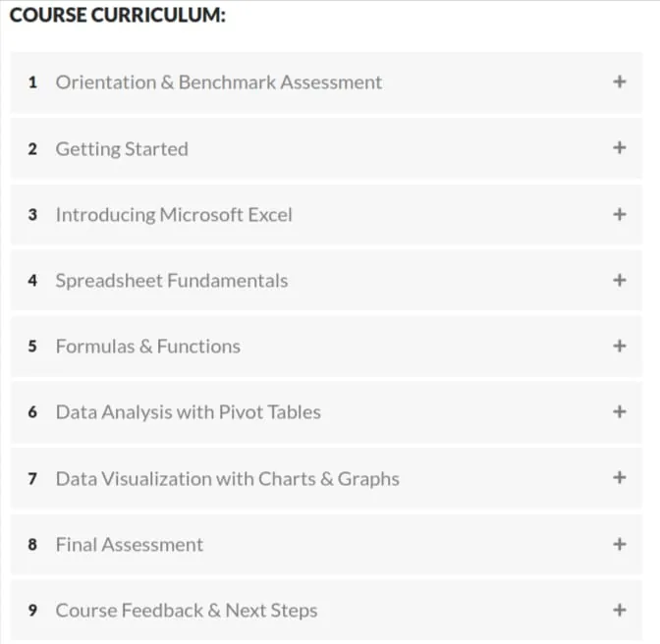Expand Course Feedback & Next Steps plus icon
Screen dimensions: 660x644
tap(619, 610)
